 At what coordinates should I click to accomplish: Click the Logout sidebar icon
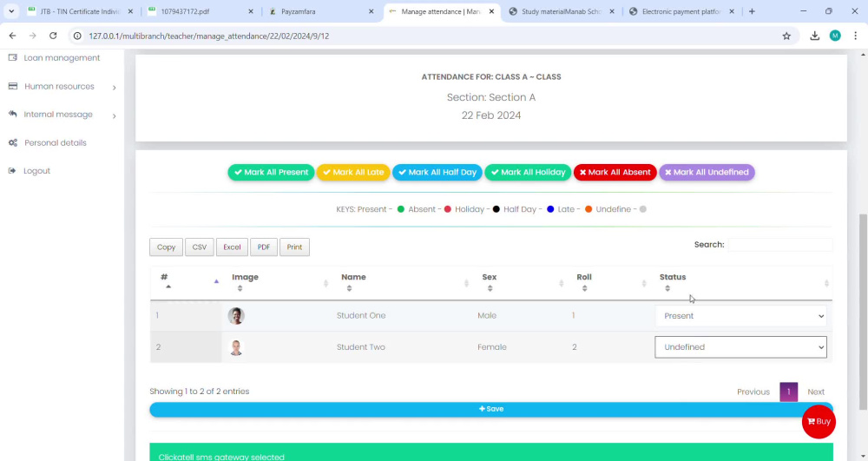point(12,171)
